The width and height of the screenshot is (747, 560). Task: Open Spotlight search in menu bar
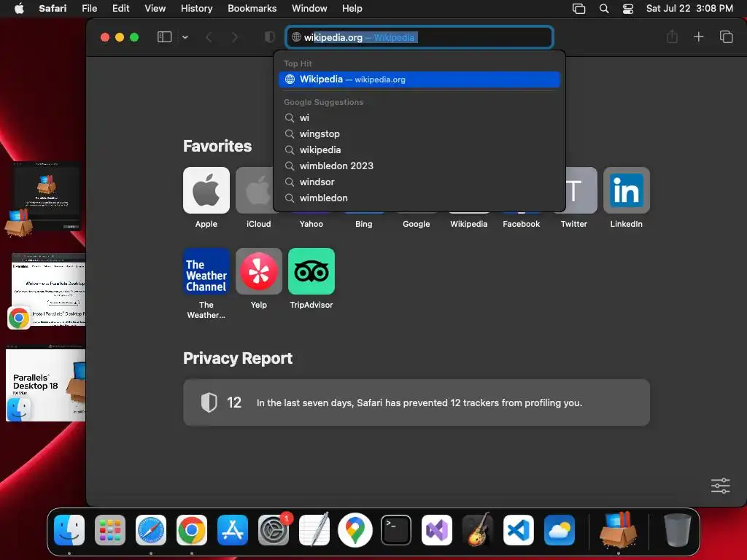(603, 9)
